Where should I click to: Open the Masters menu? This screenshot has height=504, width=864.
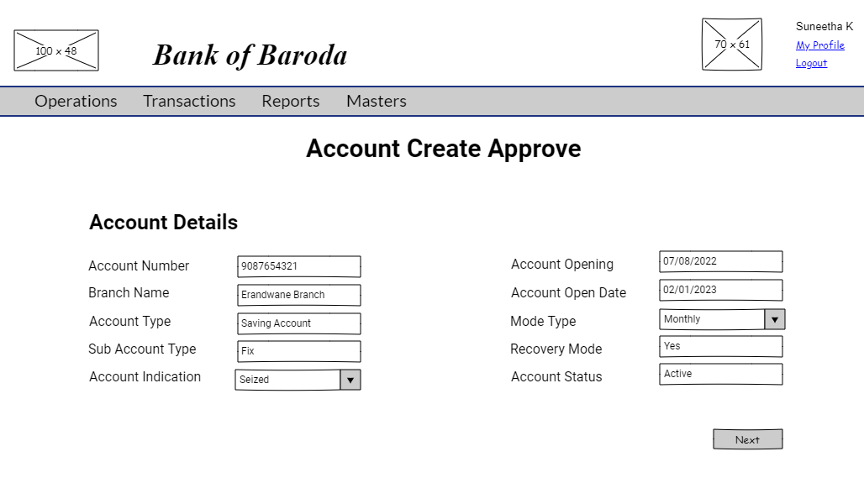point(376,101)
